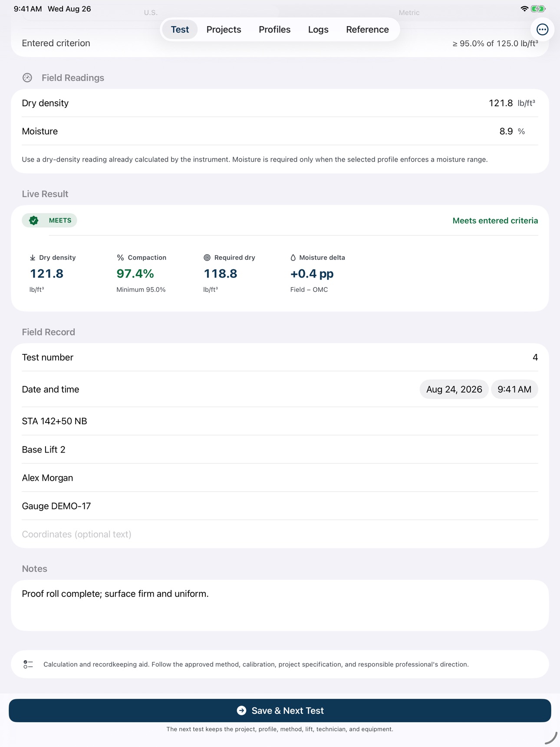Open the Projects tab
Screen dimensions: 560x747
coord(224,30)
